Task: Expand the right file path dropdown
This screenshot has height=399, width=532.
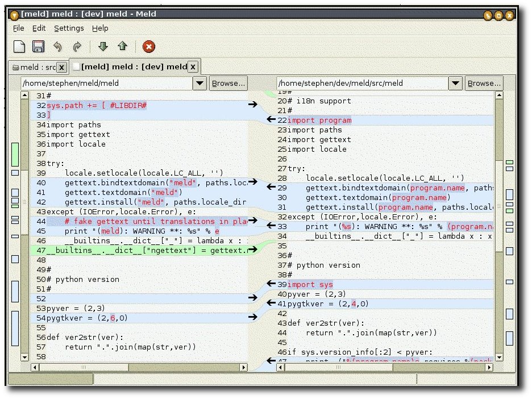Action: pos(455,83)
